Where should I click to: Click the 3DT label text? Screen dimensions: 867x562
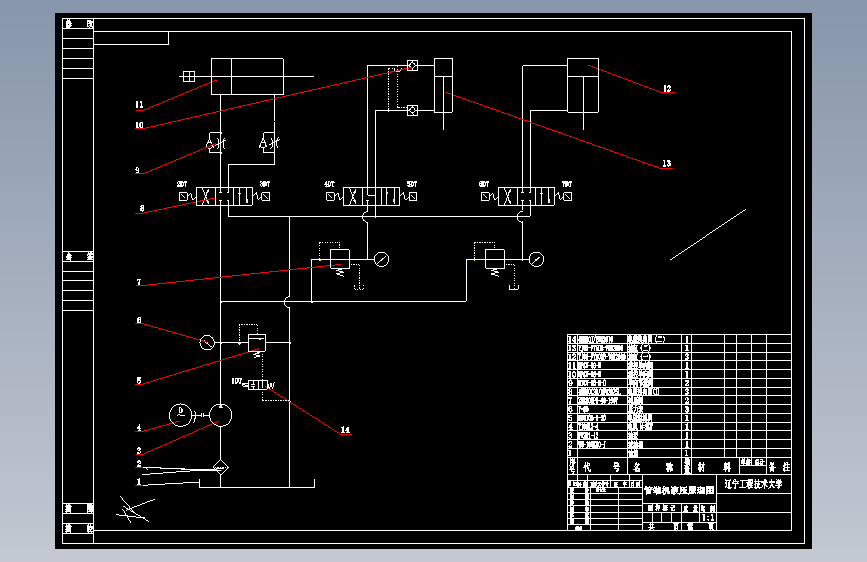tap(265, 184)
